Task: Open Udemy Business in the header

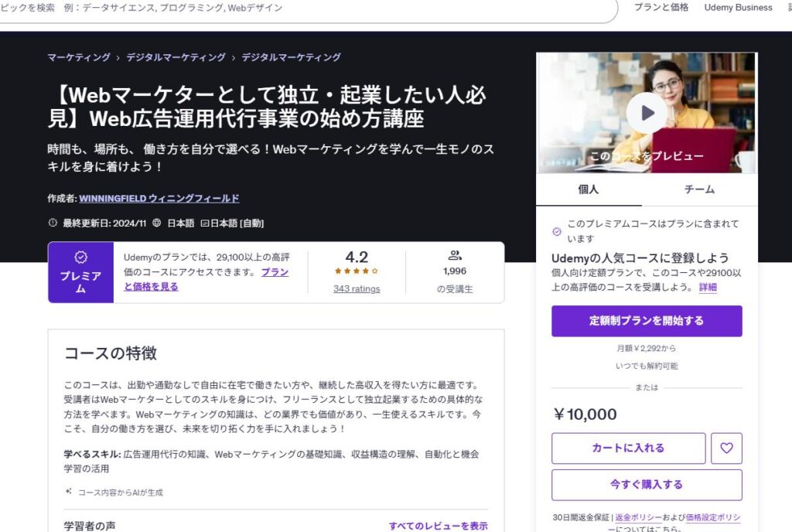Action: 738,8
